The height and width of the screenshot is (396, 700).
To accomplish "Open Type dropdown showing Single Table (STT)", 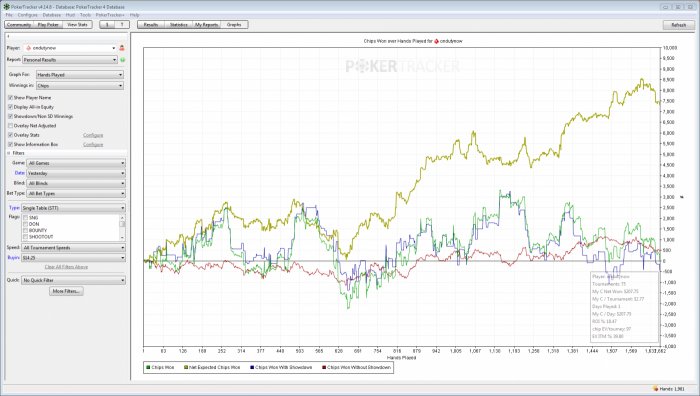I will point(73,208).
